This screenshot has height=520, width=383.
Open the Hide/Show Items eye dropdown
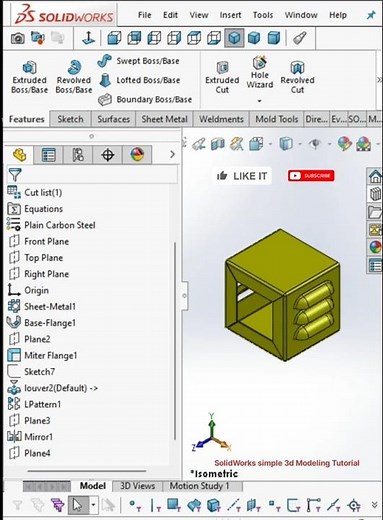[x=329, y=144]
